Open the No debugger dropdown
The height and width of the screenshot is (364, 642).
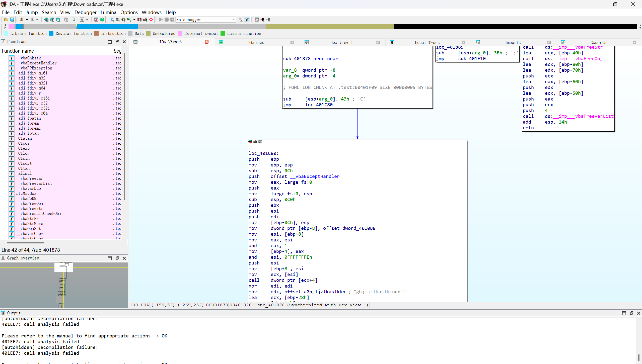(232, 20)
